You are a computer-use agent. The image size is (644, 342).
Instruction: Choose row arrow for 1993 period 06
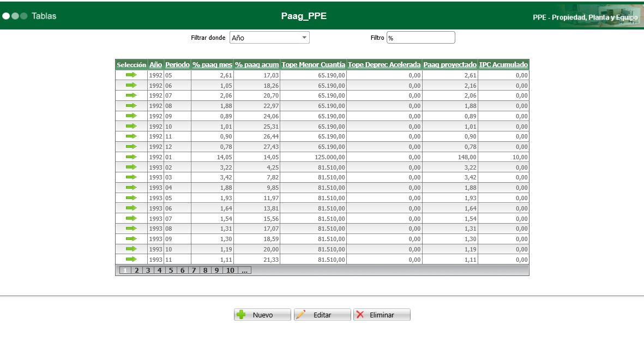click(131, 208)
